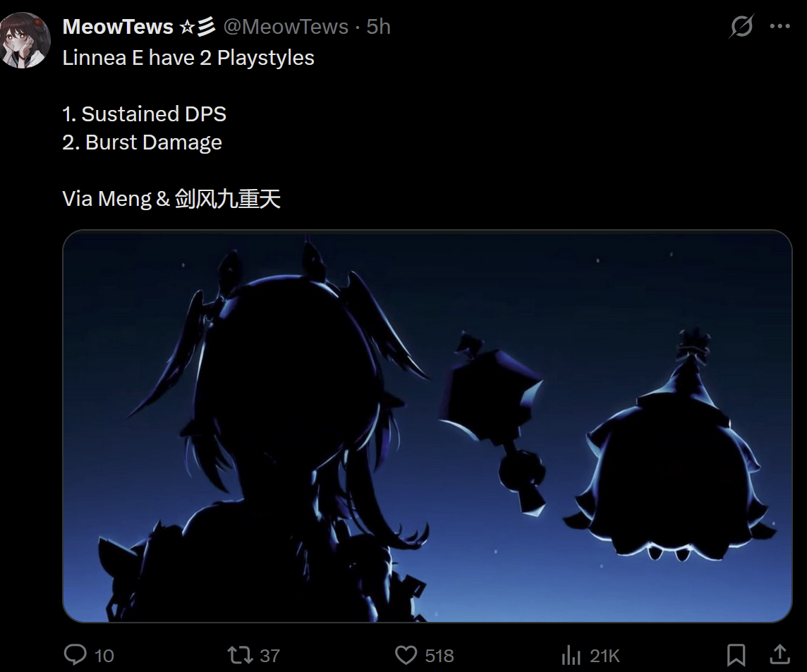Open MeowTews profile avatar
The image size is (807, 672).
click(24, 40)
